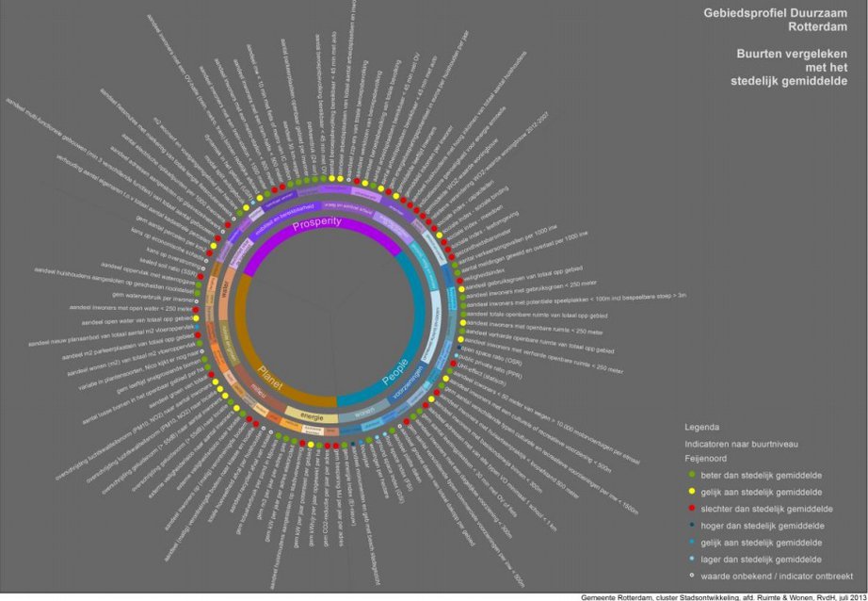Click the Legenda heading
The height and width of the screenshot is (601, 868).
[702, 427]
